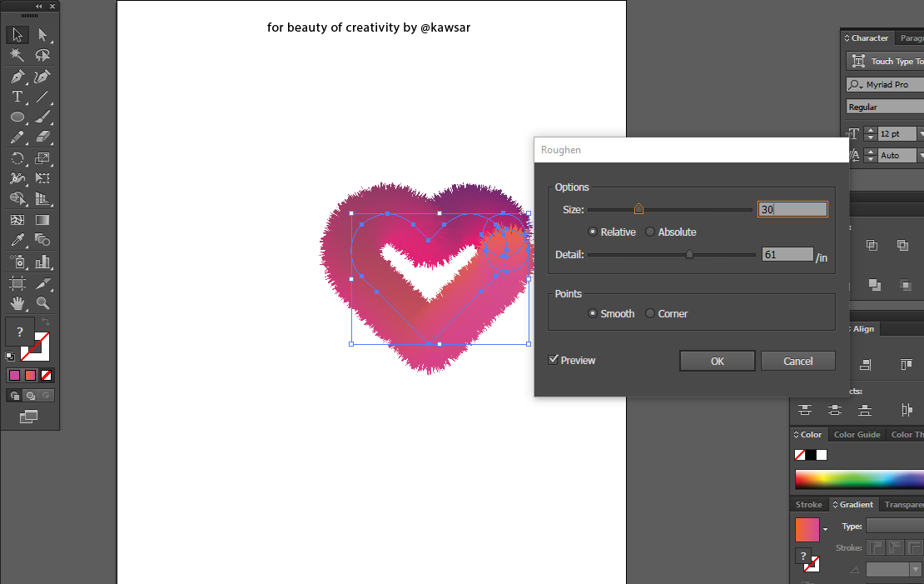Open the gradient angle dropdown

click(915, 569)
